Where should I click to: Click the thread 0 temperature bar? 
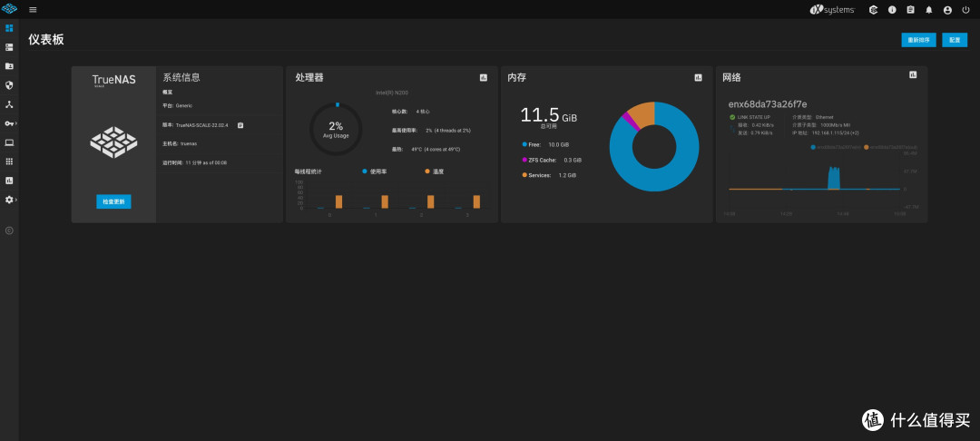tap(338, 201)
